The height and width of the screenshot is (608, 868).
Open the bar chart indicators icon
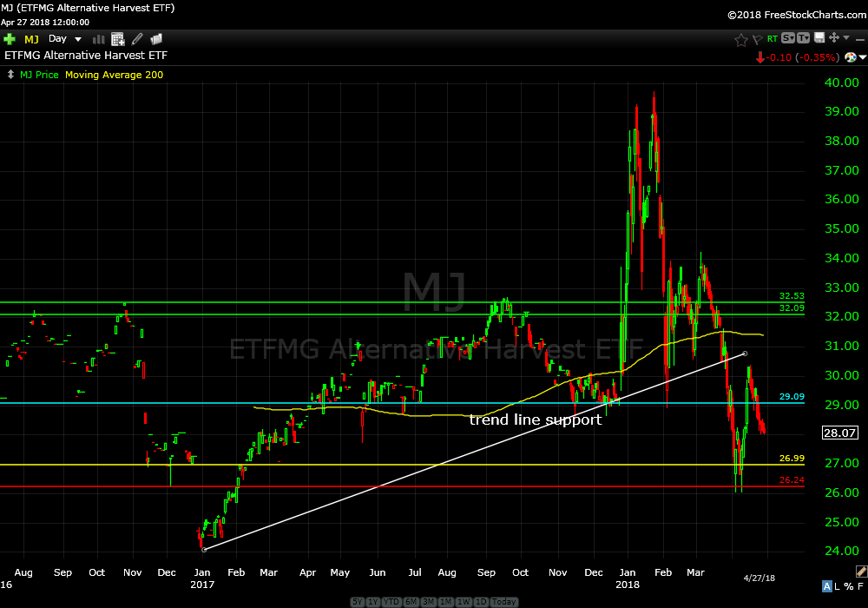(x=98, y=39)
